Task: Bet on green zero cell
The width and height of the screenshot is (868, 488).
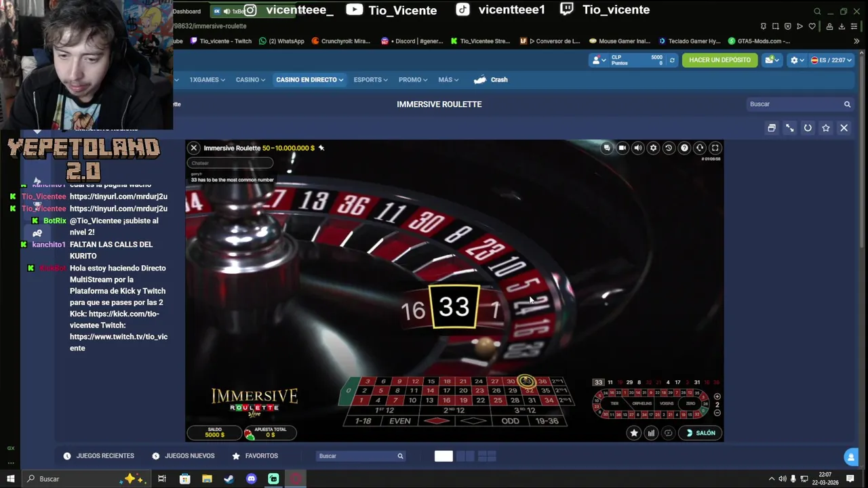Action: (x=349, y=390)
